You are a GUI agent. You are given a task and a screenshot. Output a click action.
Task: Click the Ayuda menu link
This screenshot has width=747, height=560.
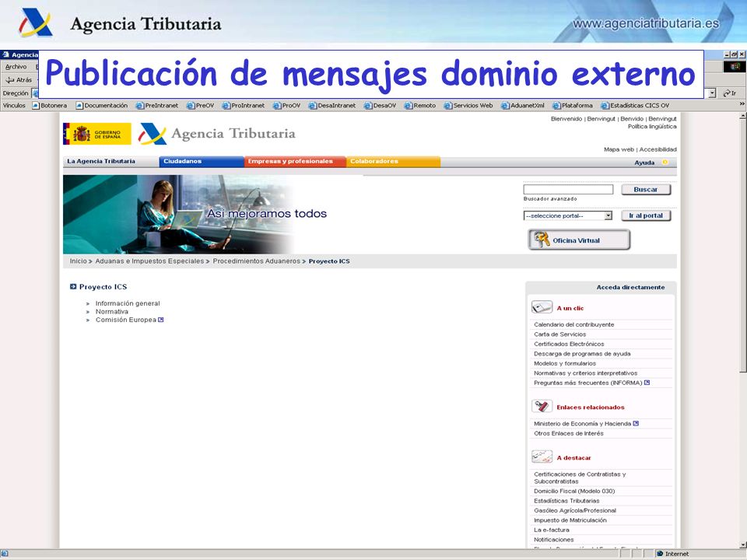(x=644, y=163)
